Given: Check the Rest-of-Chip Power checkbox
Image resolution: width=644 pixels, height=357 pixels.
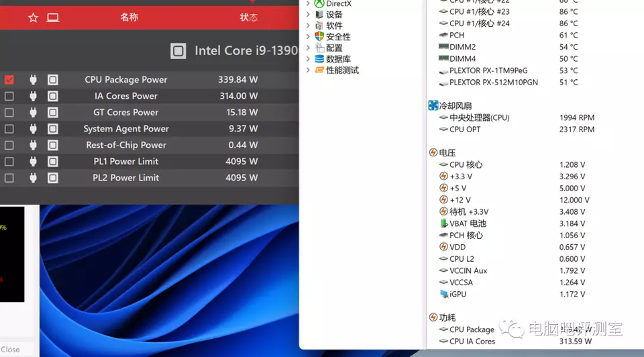Looking at the screenshot, I should pyautogui.click(x=9, y=145).
